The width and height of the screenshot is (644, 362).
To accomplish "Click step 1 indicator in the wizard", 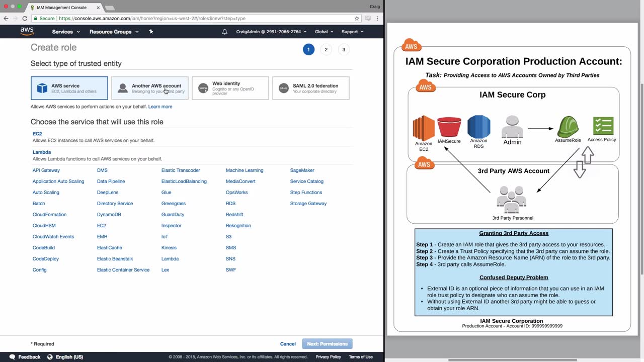I will point(308,49).
